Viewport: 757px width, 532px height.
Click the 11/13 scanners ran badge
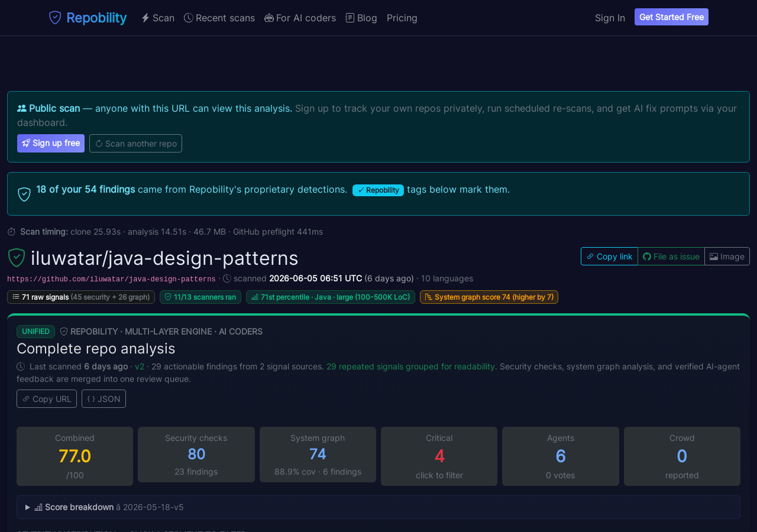[200, 297]
